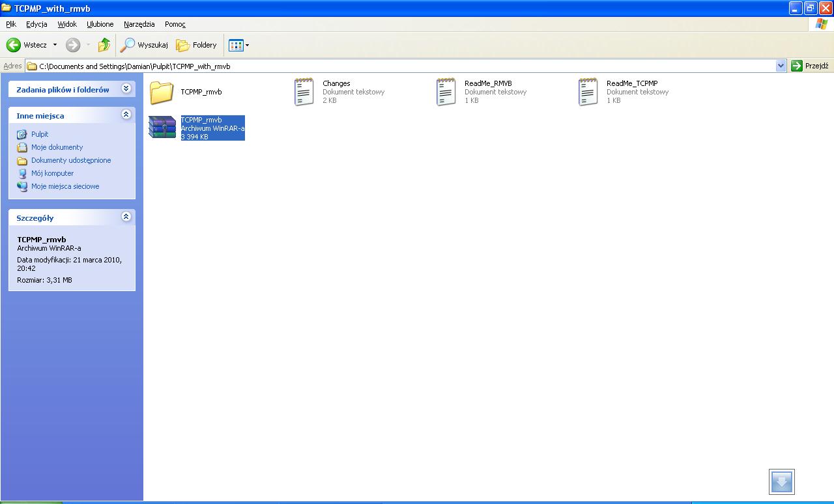834x504 pixels.
Task: Click the folder icon in the title bar
Action: 7,8
